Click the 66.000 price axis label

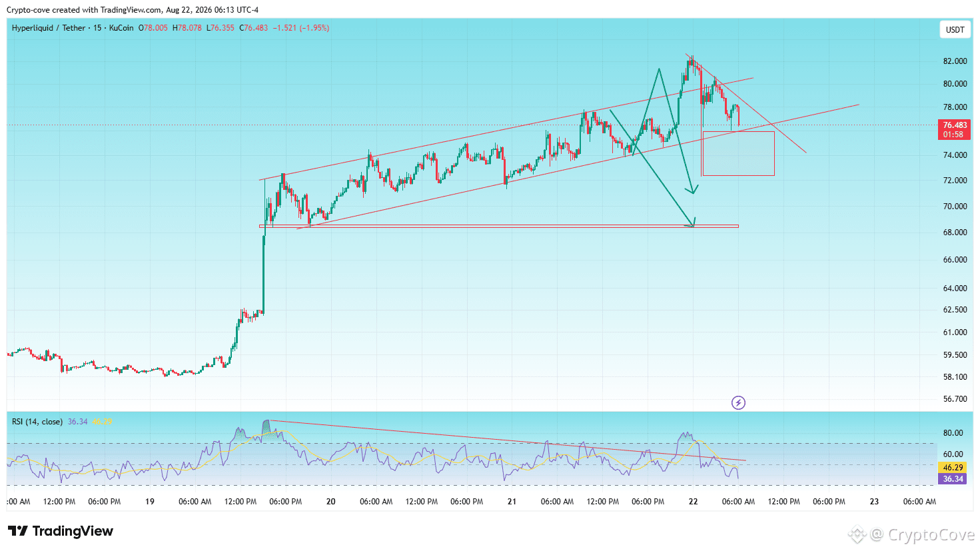[x=955, y=260]
